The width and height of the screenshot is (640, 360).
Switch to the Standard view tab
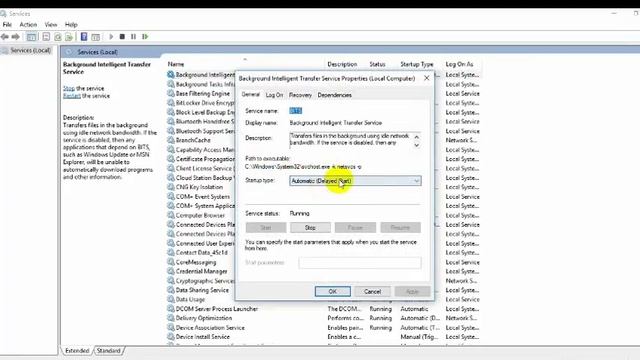point(109,351)
